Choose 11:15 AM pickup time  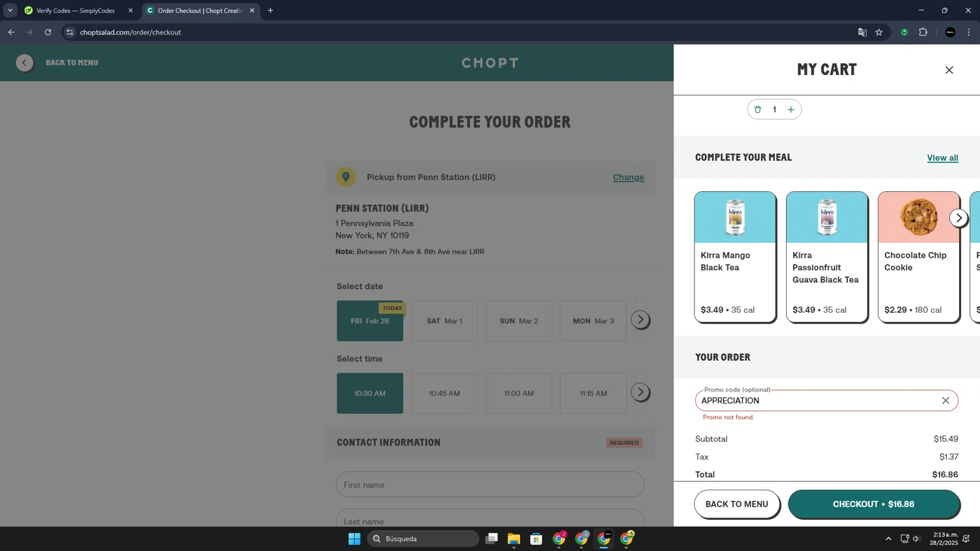click(x=593, y=393)
